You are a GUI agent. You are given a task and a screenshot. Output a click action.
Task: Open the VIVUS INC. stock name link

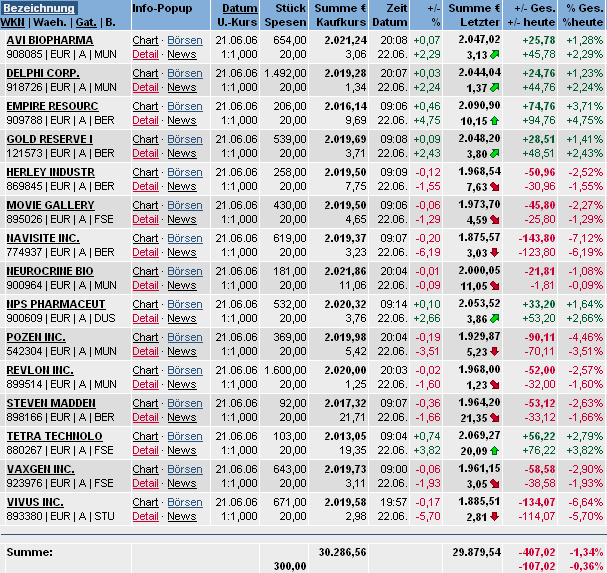(x=35, y=502)
